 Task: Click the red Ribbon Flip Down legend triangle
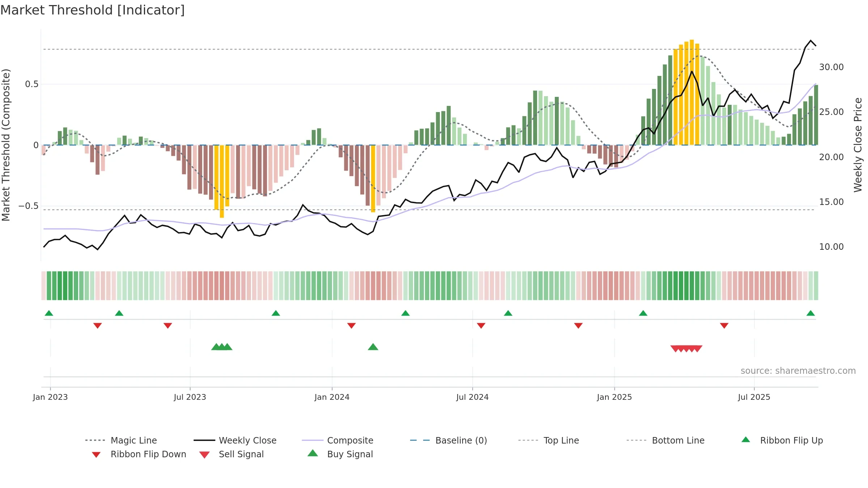[x=96, y=455]
